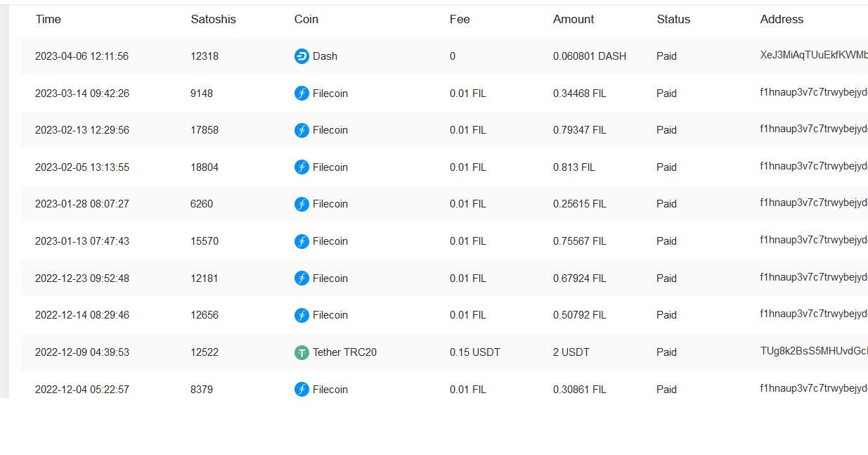The image size is (868, 455).
Task: Click the Tether TRC20 coin icon
Action: pyautogui.click(x=302, y=352)
